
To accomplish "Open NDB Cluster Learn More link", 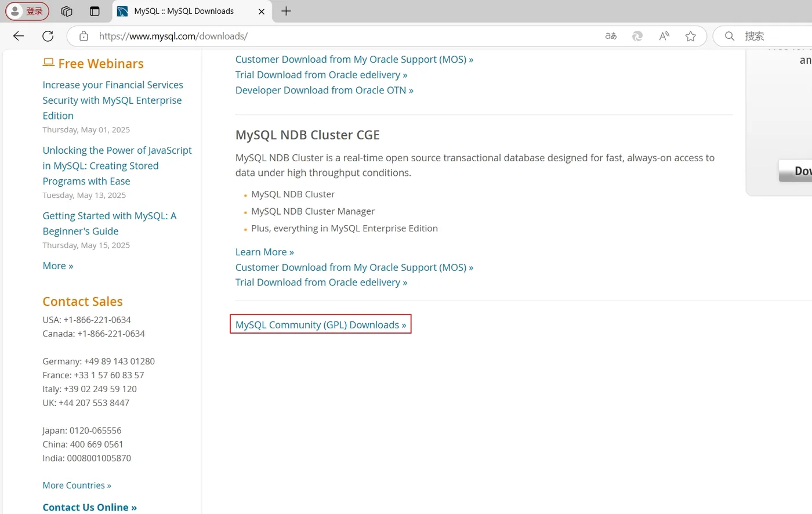I will pyautogui.click(x=264, y=252).
